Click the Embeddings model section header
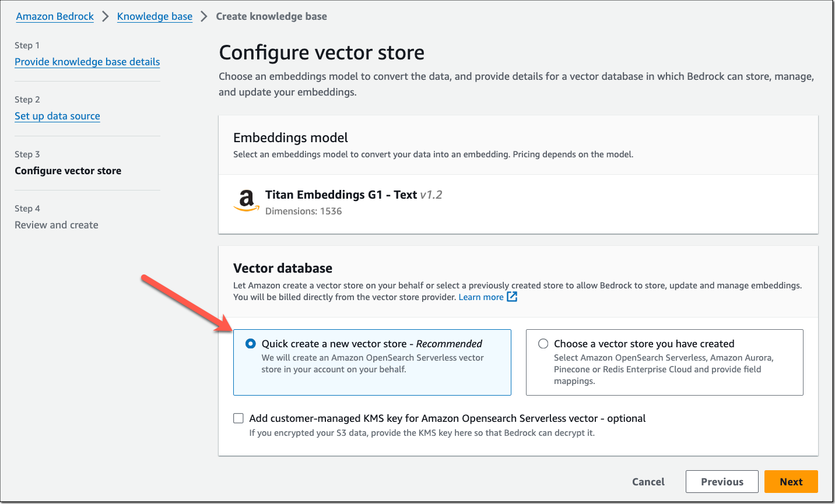This screenshot has height=504, width=835. (x=290, y=138)
